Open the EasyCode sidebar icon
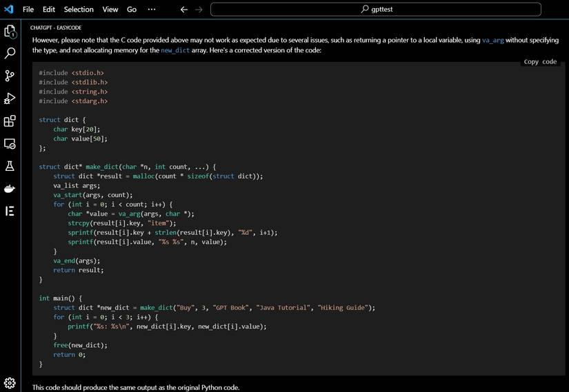 [10, 211]
